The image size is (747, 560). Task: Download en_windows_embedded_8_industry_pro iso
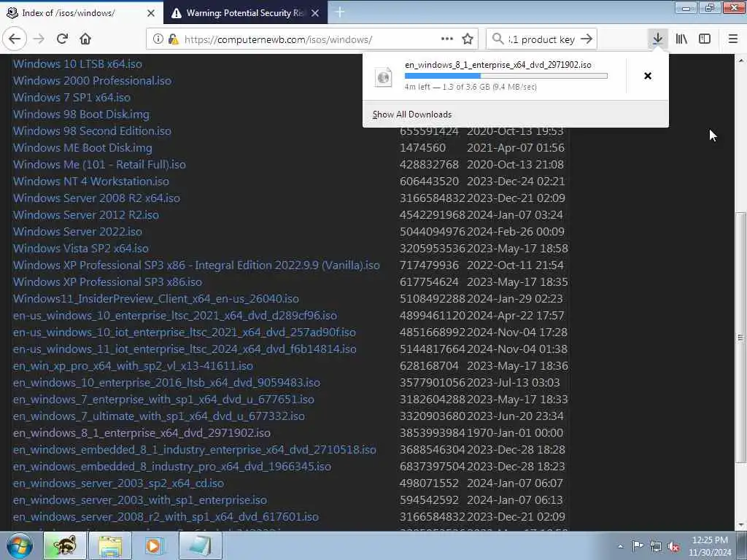point(172,466)
